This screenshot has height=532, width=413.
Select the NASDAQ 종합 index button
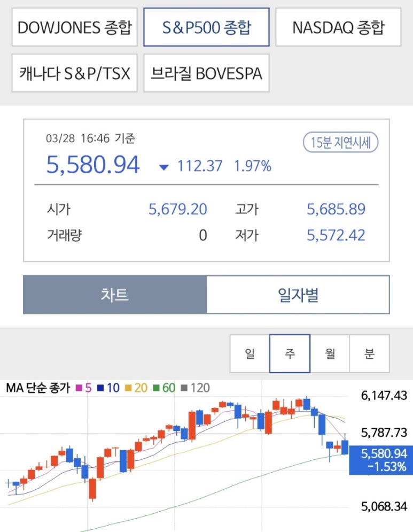coord(338,27)
